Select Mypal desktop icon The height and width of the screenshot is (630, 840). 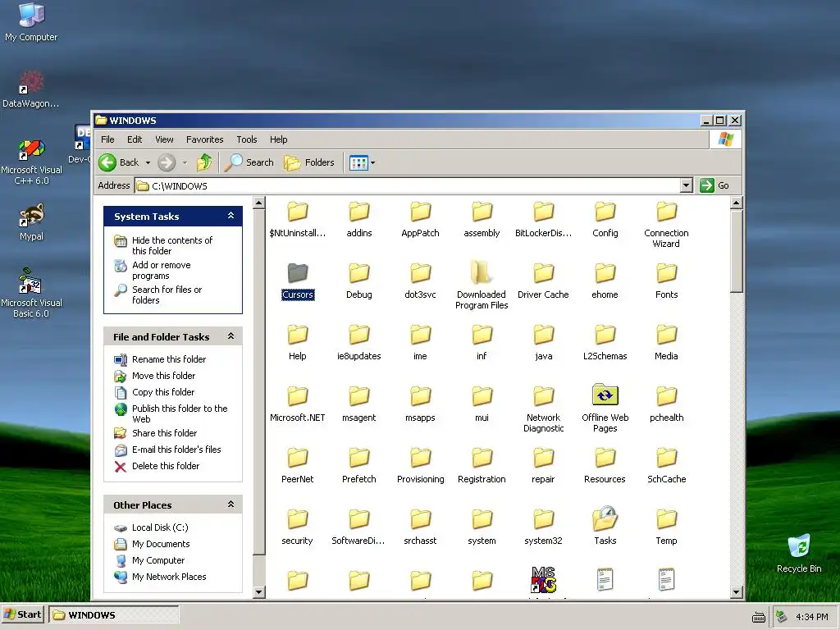pyautogui.click(x=32, y=221)
